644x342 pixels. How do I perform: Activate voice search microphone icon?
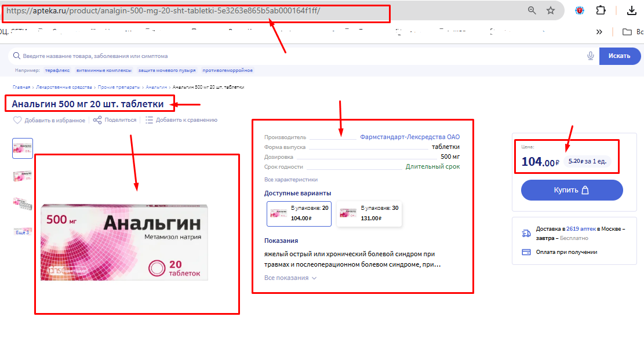pyautogui.click(x=591, y=56)
